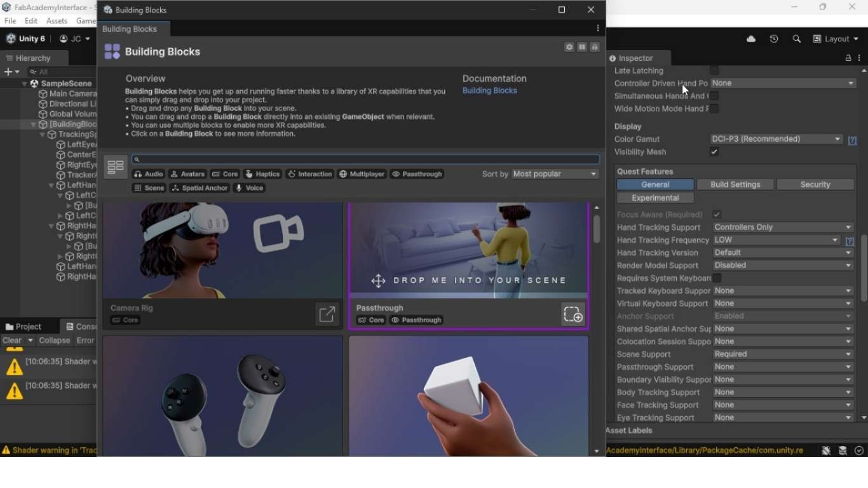Click the second layout icon next to gear
The height and width of the screenshot is (488, 868).
(x=582, y=48)
